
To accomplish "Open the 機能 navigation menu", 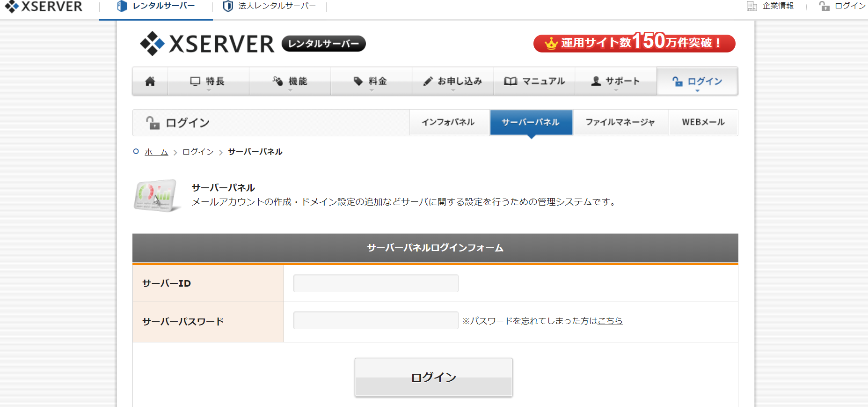I will 290,81.
